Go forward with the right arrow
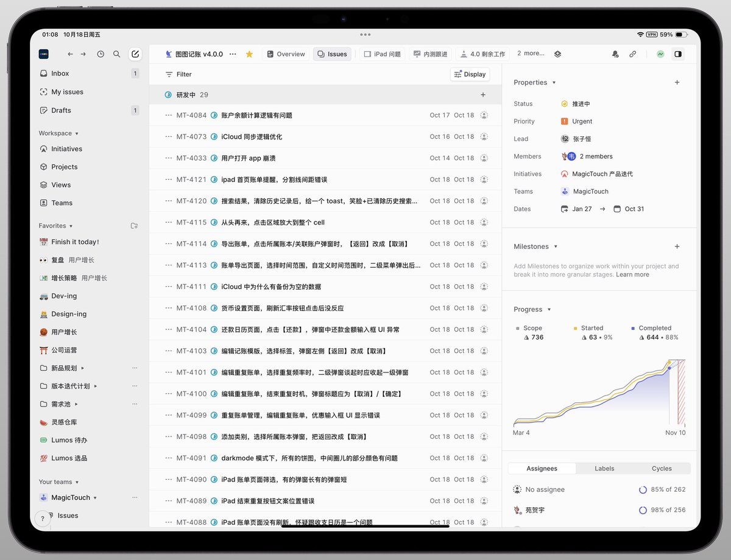 [83, 54]
